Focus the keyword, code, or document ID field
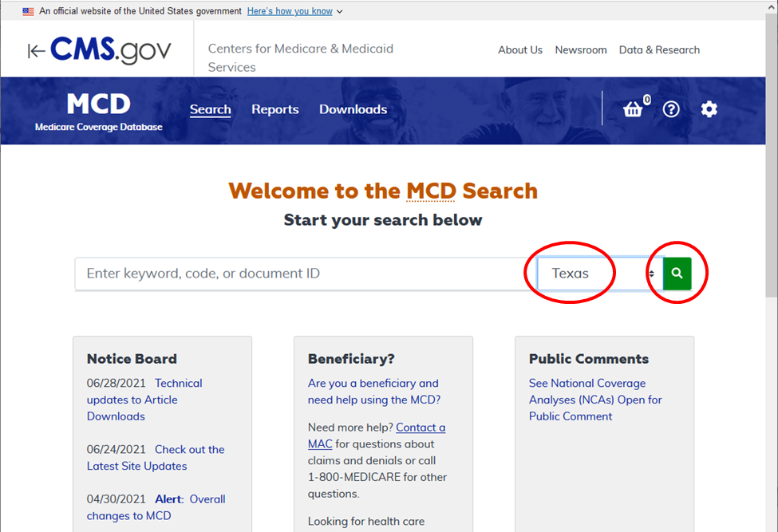The width and height of the screenshot is (778, 532). [x=306, y=274]
